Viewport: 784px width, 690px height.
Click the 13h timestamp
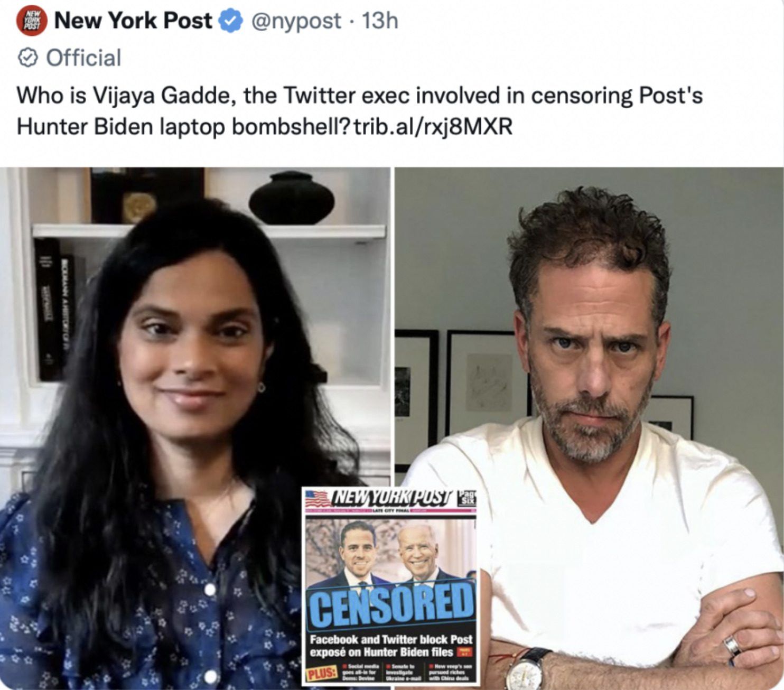tap(380, 21)
